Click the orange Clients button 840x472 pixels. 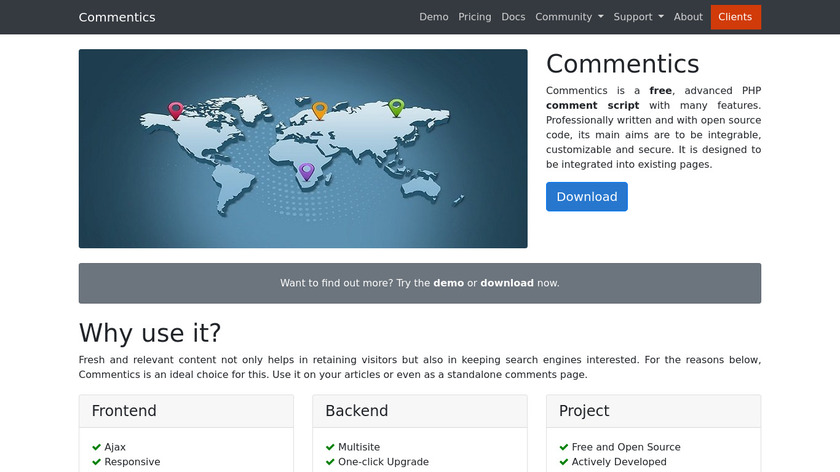736,17
